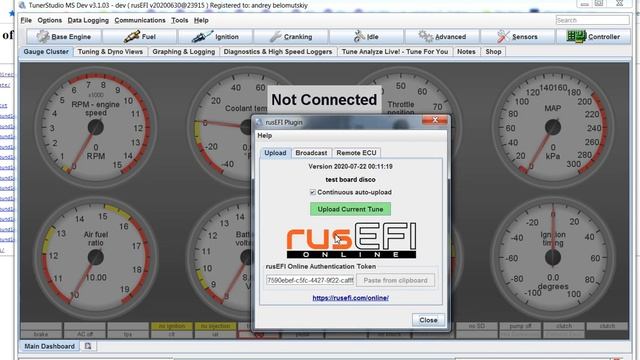Switch to Tuning & Dyno Views tab

(110, 52)
